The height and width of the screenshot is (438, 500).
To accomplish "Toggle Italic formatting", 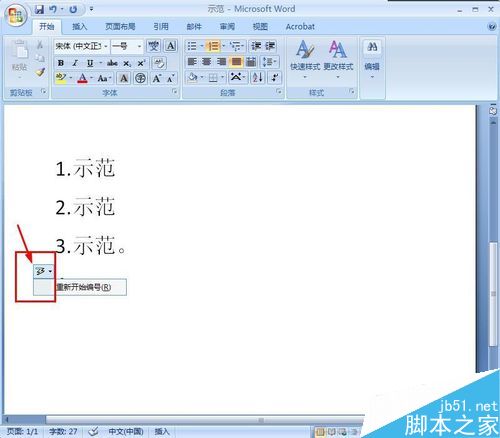I will click(x=75, y=63).
